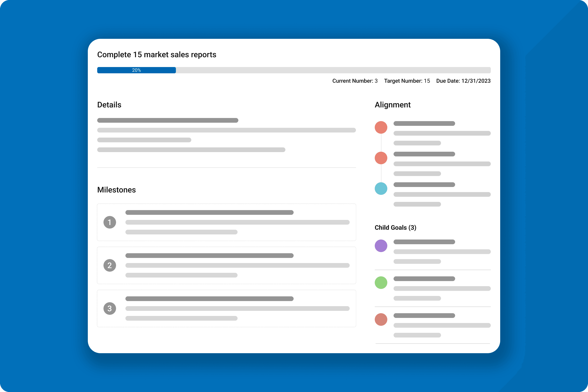The height and width of the screenshot is (392, 588).
Task: Click the milestone number 1 badge
Action: [110, 222]
